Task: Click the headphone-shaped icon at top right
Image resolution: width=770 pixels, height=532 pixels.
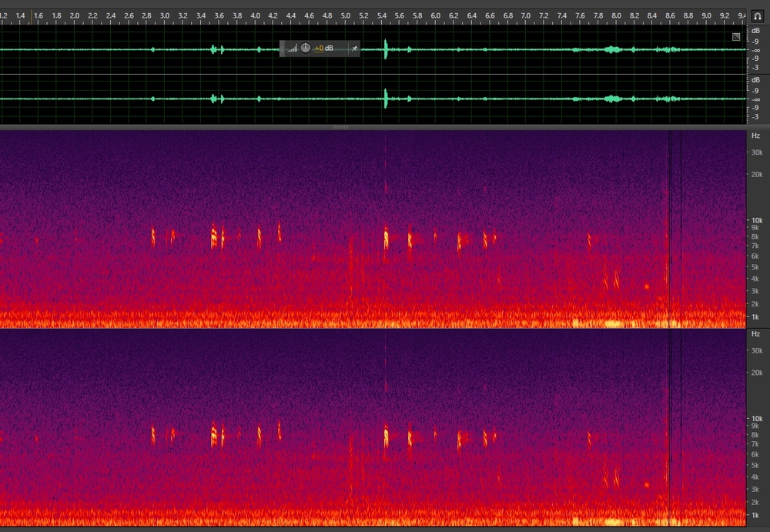Action: click(757, 15)
